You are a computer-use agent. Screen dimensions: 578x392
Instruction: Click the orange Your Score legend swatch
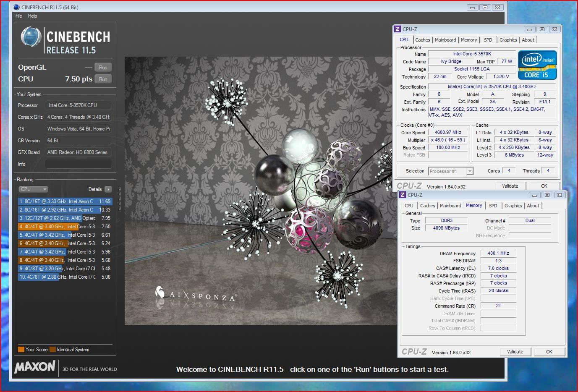[21, 350]
